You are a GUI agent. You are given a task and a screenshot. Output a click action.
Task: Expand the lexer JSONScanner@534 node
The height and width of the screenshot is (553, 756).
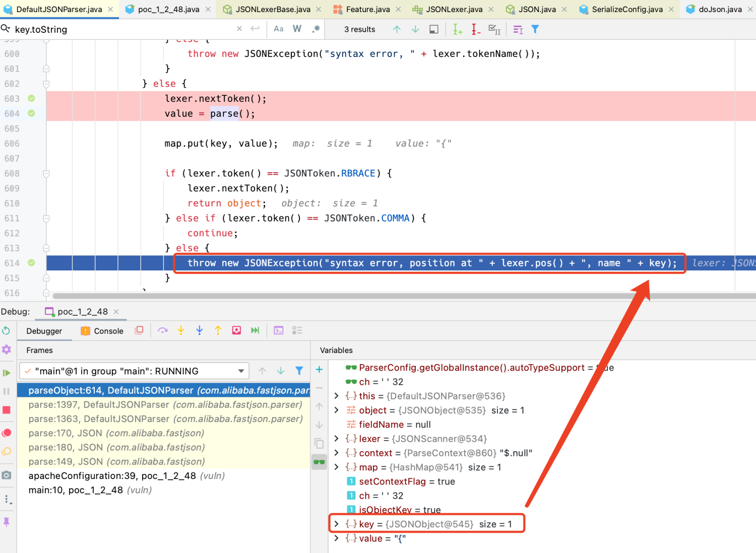[337, 439]
